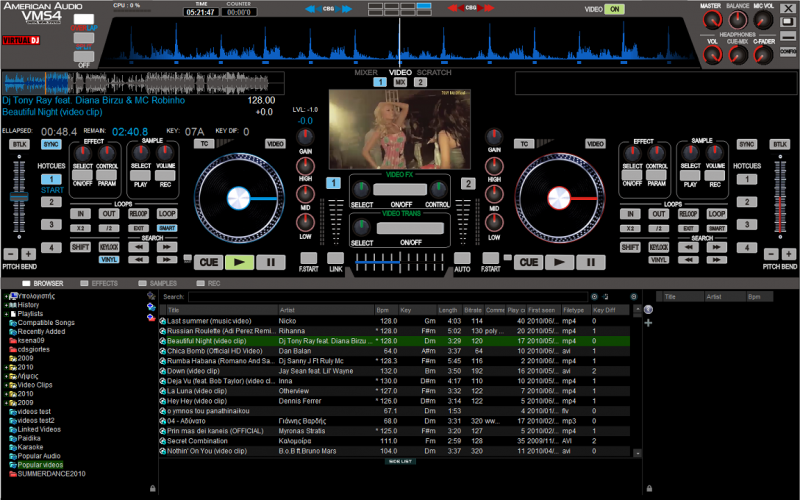Click the /2 loop halve on deck 2
This screenshot has width=800, height=500.
pos(659,228)
